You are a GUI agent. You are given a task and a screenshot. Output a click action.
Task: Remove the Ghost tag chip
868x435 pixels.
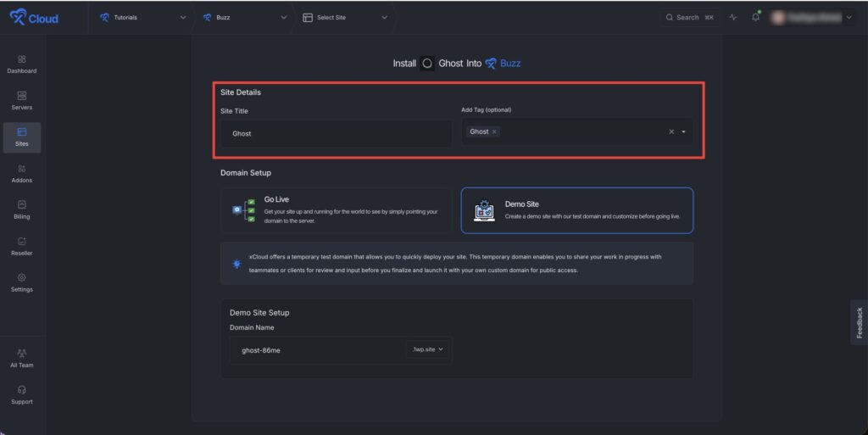tap(494, 131)
